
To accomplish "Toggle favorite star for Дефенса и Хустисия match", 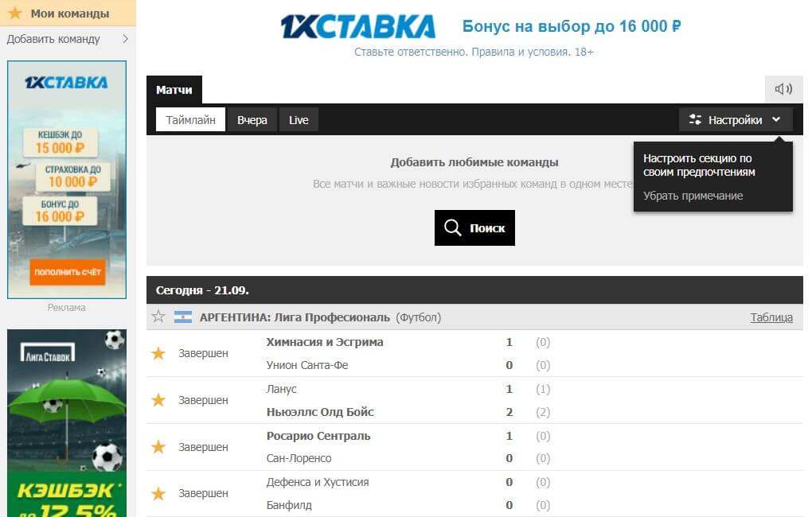I will click(158, 494).
